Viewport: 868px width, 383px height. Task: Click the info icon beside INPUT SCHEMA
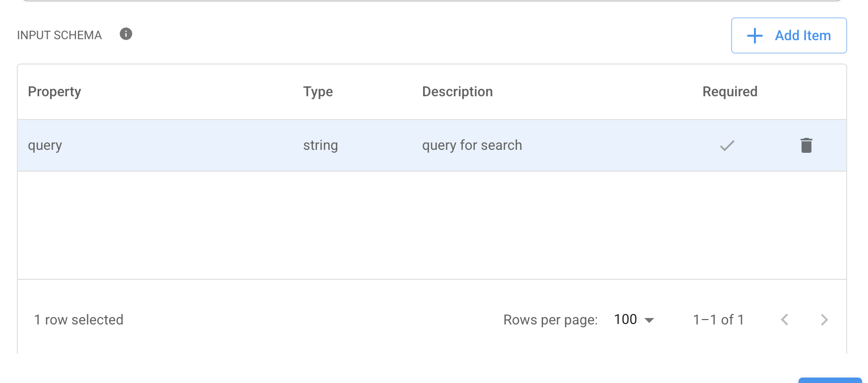[126, 34]
